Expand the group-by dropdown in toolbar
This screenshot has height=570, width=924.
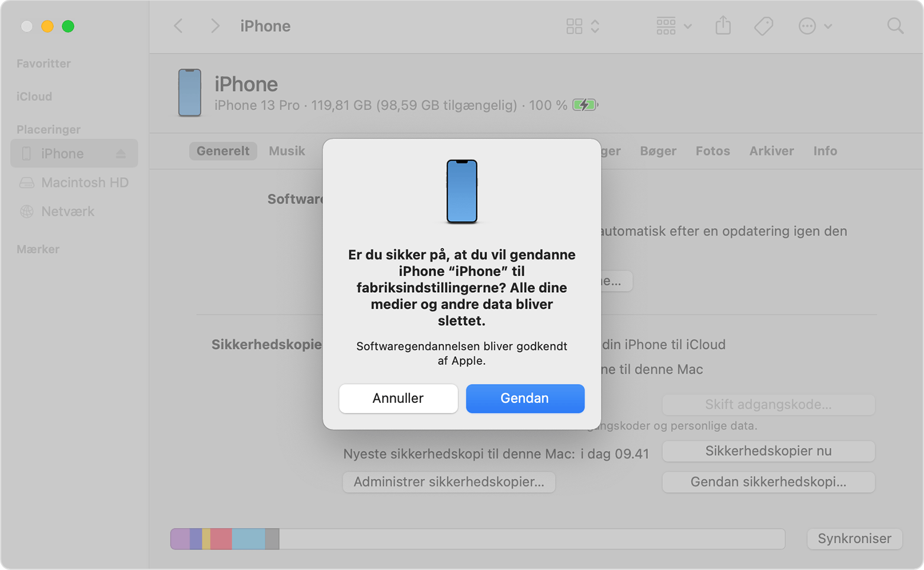[x=673, y=26]
